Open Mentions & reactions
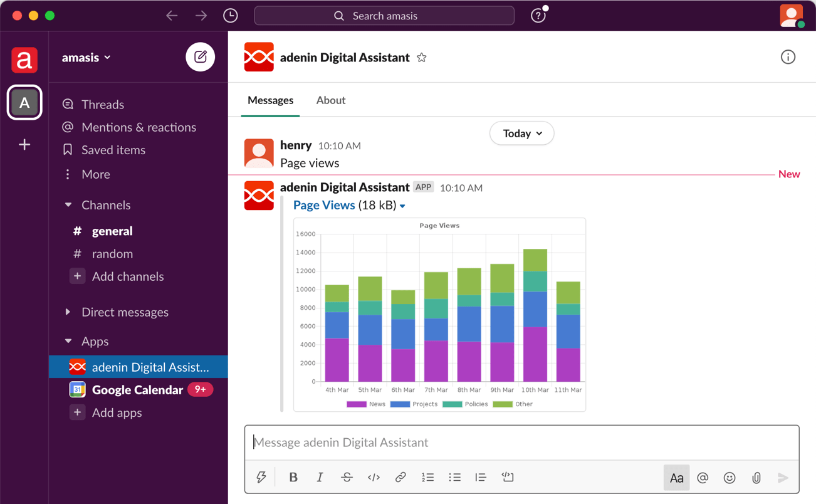Screen dimensions: 816x504 [139, 127]
